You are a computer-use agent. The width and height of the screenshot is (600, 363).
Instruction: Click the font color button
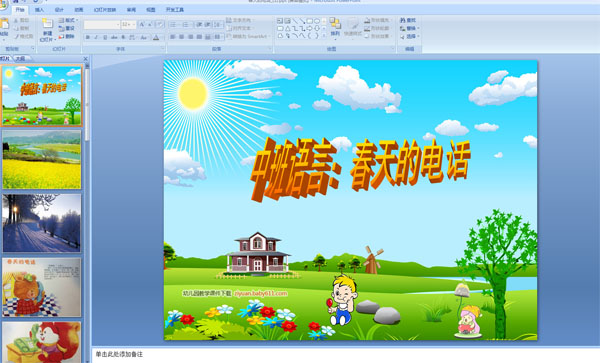[156, 37]
